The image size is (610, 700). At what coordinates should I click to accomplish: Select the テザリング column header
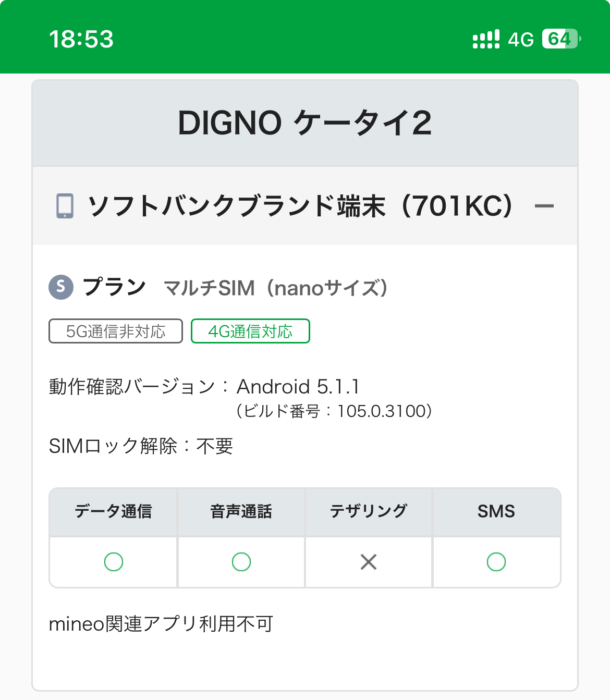[x=369, y=512]
